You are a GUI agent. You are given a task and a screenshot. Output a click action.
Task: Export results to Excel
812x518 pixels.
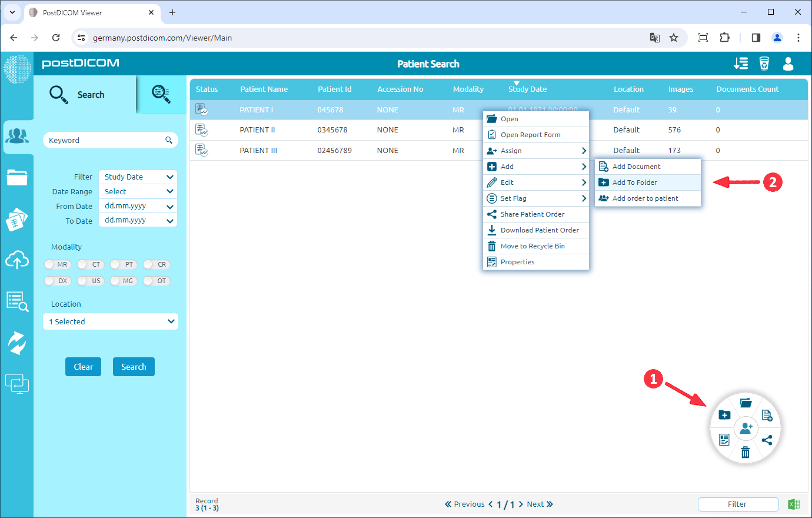tap(793, 504)
